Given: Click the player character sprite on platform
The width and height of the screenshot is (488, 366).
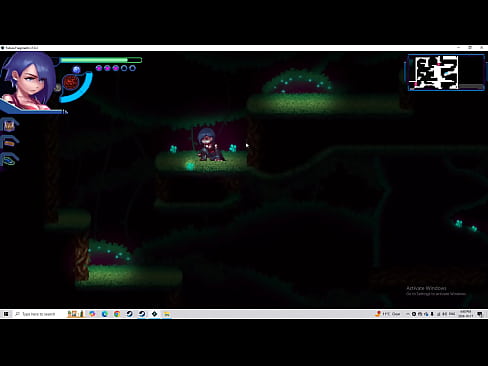Looking at the screenshot, I should point(209,145).
